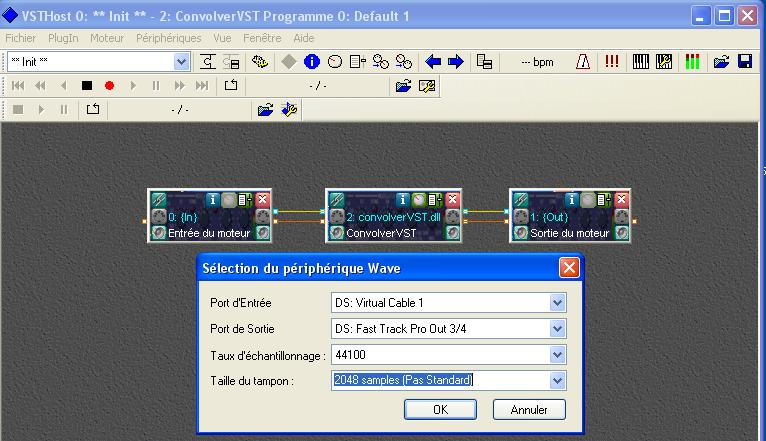766x441 pixels.
Task: Toggle the left speaker icon on the Sortie du moteur module
Action: 521,232
